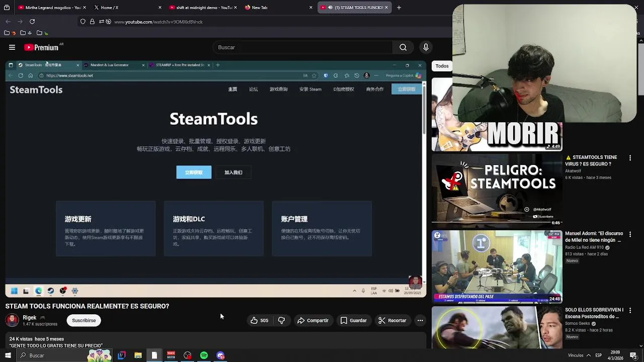Open the Rigek channel name link
Viewport: 644px width, 362px height.
(30, 318)
